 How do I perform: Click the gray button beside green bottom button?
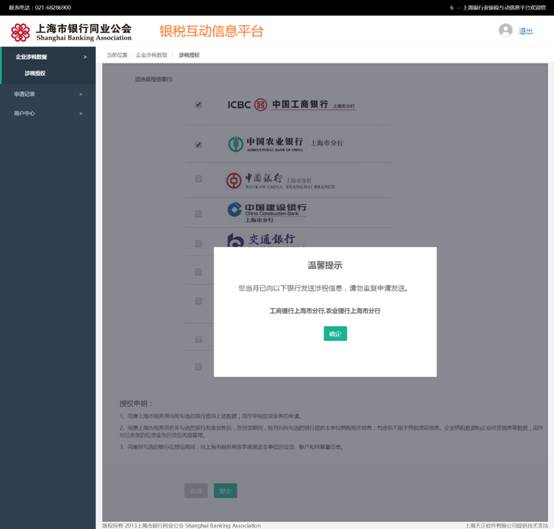pos(196,490)
